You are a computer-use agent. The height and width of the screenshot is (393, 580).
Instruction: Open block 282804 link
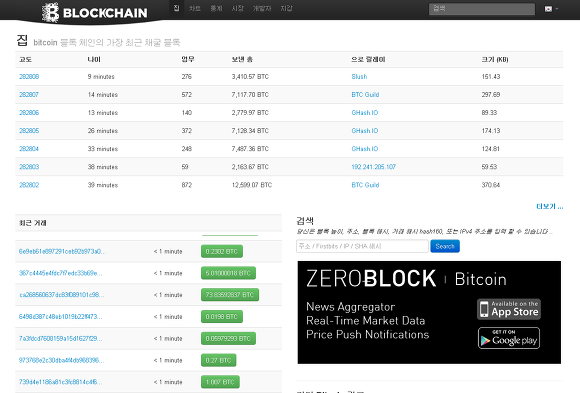coord(29,149)
